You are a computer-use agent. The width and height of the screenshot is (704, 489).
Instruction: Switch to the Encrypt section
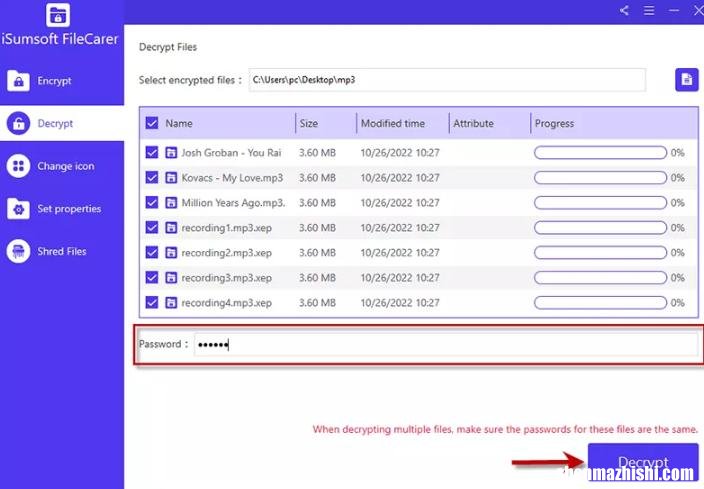click(62, 81)
